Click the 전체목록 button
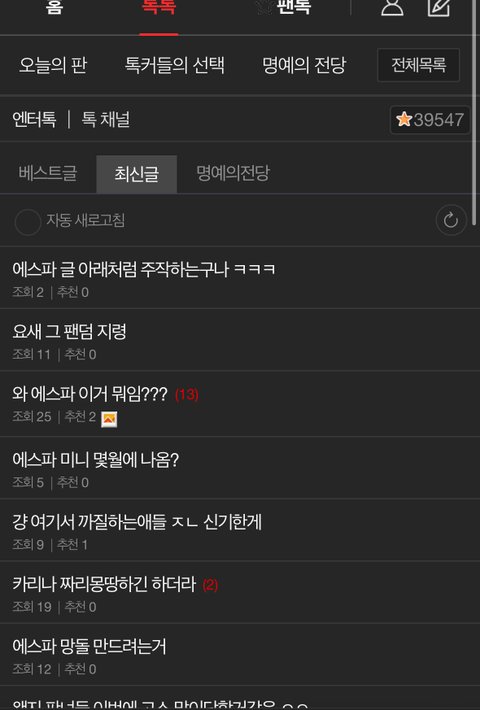Image resolution: width=480 pixels, height=710 pixels. tap(418, 65)
